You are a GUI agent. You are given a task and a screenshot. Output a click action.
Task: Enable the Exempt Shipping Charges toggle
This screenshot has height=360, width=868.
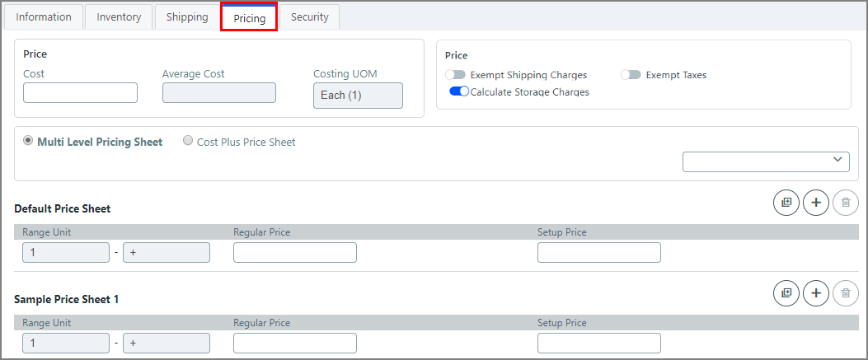pyautogui.click(x=455, y=75)
